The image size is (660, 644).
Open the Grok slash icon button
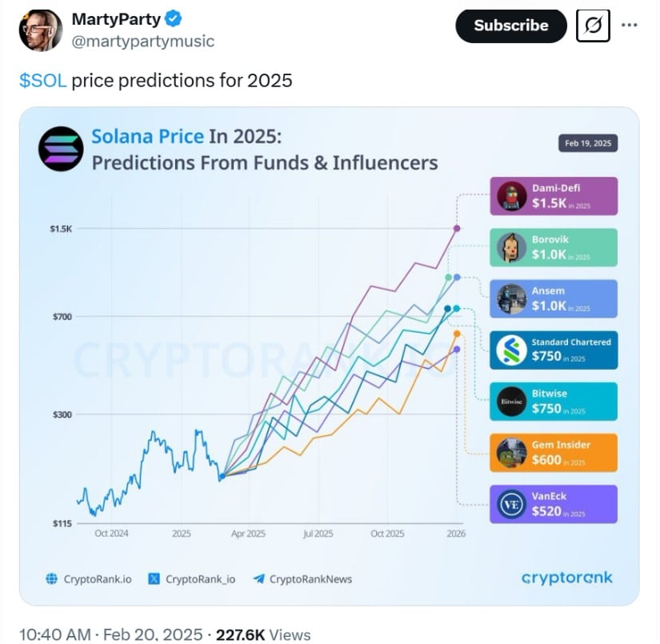(594, 26)
